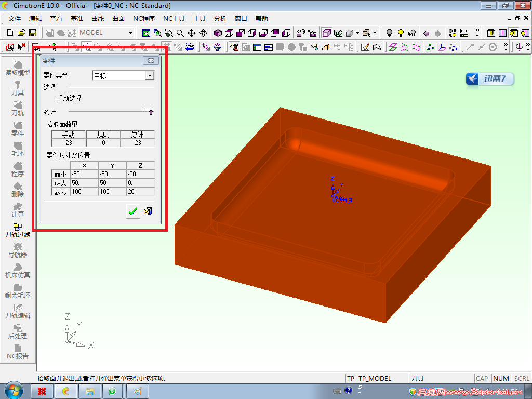Open 导航器 navigator in sidebar
Screen dimensions: 532x399
pos(18,251)
